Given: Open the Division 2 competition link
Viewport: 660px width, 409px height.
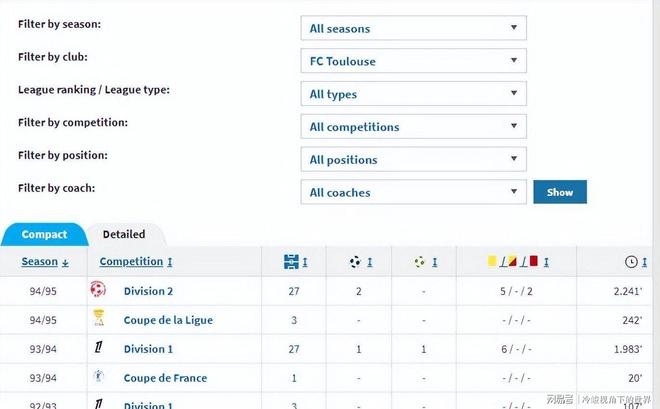Looking at the screenshot, I should tap(149, 291).
